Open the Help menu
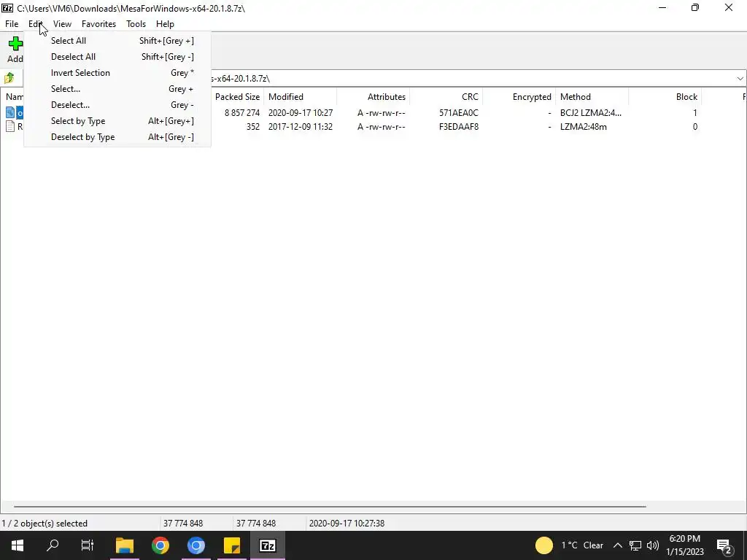Screen dimensions: 747x560 [165, 24]
